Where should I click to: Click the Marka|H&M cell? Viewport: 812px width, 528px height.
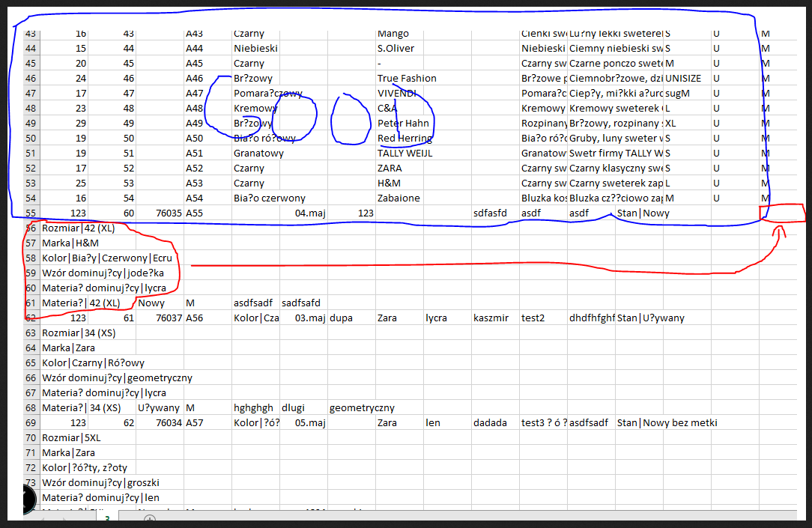(x=70, y=243)
